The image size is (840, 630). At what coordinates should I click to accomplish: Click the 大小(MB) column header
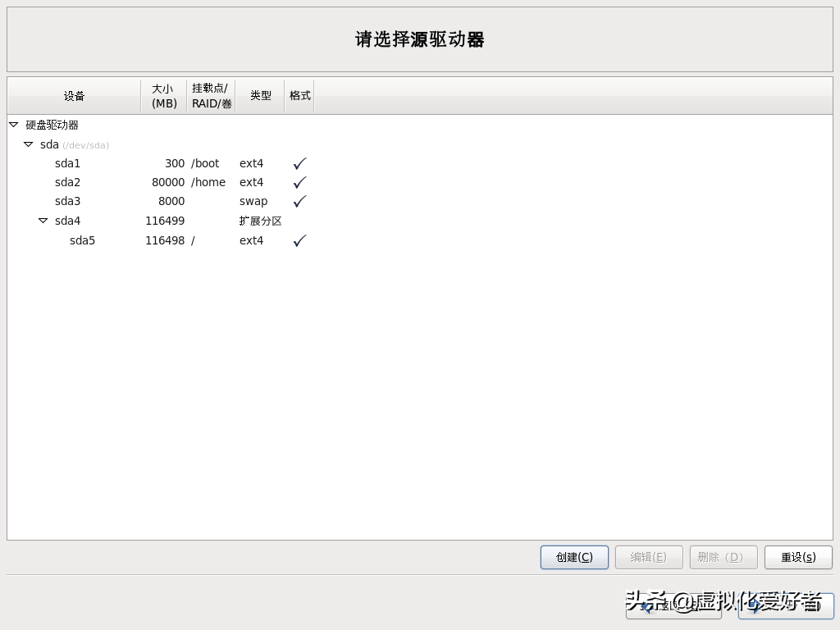162,95
